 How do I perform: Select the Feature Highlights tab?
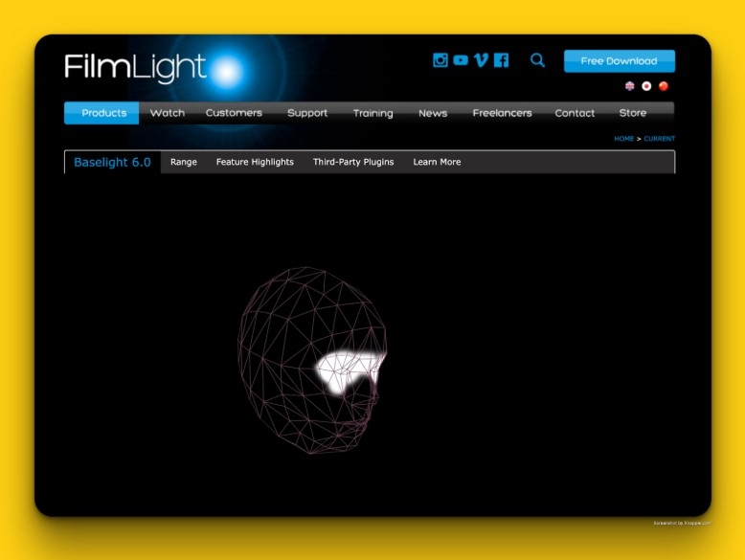(x=255, y=162)
